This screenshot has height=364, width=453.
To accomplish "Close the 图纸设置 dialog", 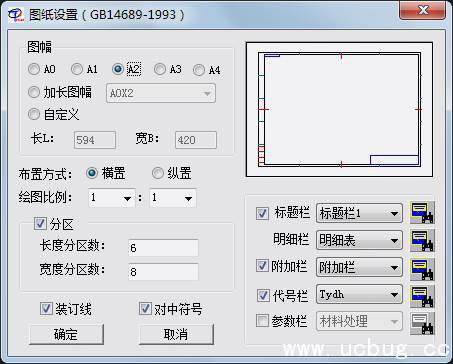I will [x=422, y=11].
